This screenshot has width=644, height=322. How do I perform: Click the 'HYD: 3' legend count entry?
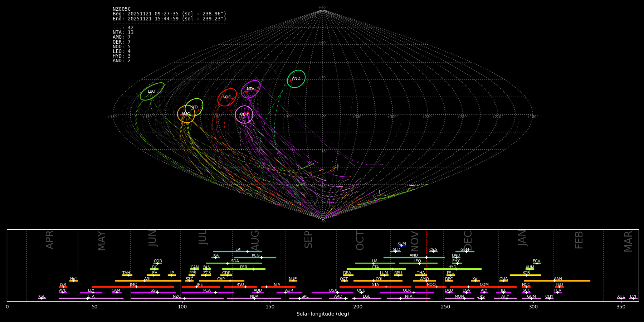pyautogui.click(x=122, y=56)
